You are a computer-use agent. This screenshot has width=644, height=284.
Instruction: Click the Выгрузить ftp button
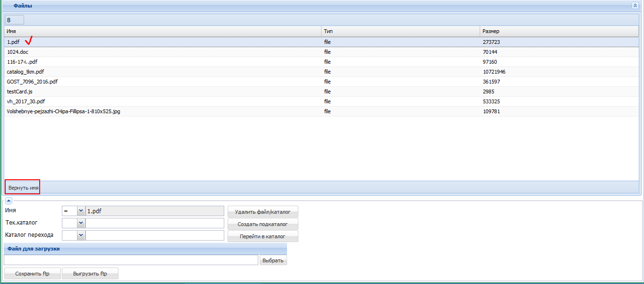pos(90,274)
